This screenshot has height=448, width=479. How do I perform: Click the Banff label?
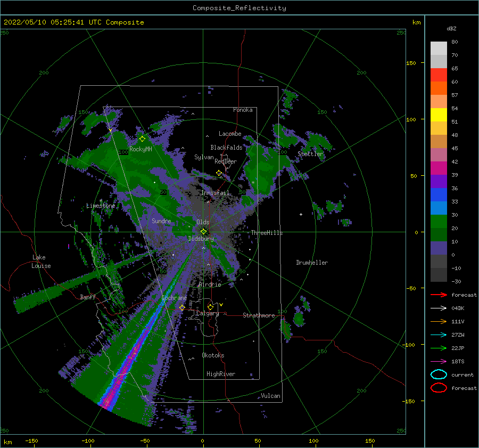tap(88, 297)
